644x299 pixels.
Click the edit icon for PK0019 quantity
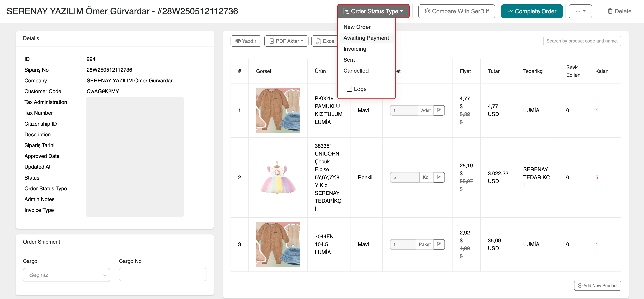coord(439,110)
